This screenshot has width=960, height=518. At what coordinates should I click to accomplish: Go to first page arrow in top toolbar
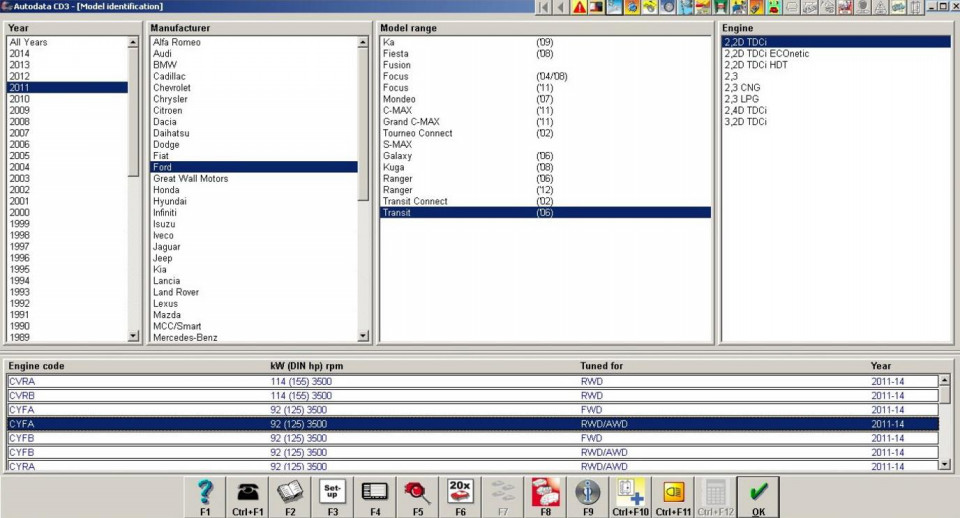tap(543, 7)
